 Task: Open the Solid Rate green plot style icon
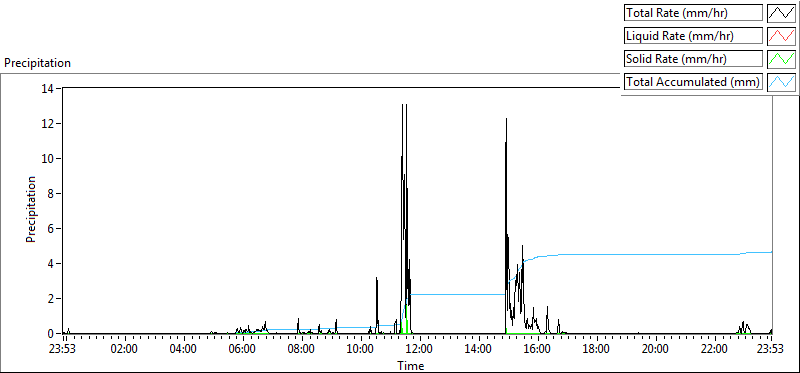click(x=782, y=59)
